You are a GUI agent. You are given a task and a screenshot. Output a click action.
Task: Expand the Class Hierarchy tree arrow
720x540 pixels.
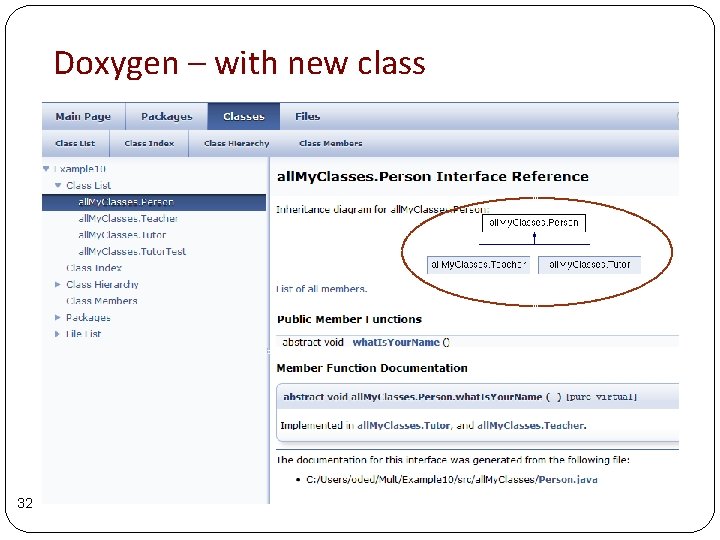tap(57, 284)
